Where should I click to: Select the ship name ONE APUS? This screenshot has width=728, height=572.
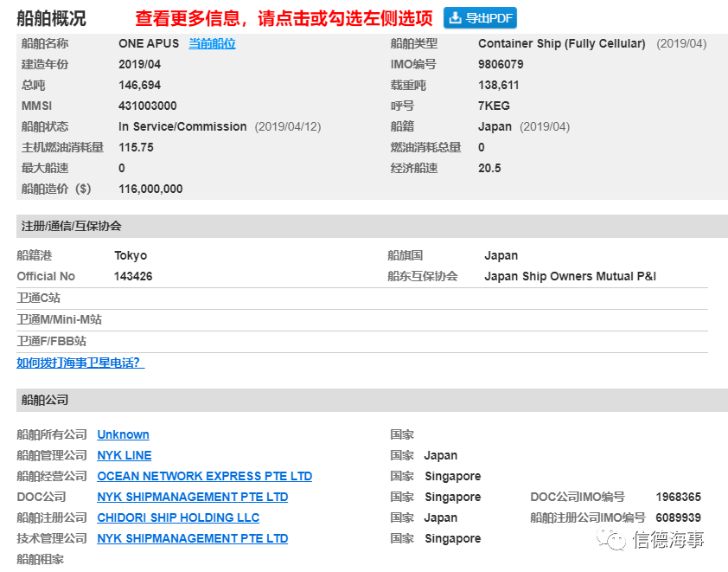pos(149,43)
